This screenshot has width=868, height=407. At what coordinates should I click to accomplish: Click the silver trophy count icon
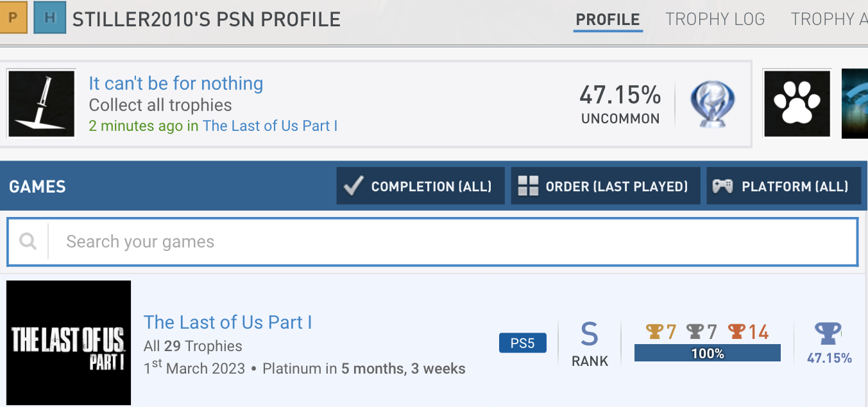(695, 331)
